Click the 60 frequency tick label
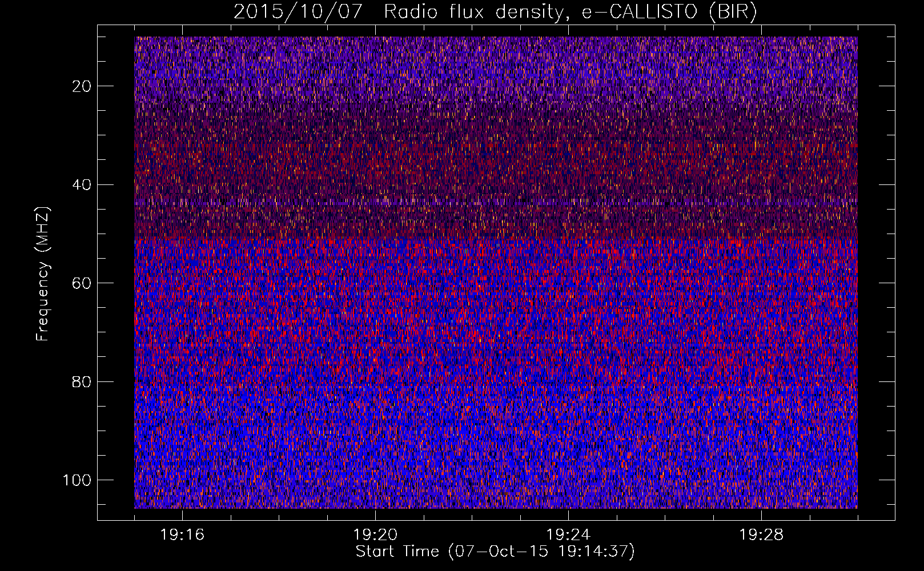Screen dimensions: 924x571 pyautogui.click(x=82, y=283)
